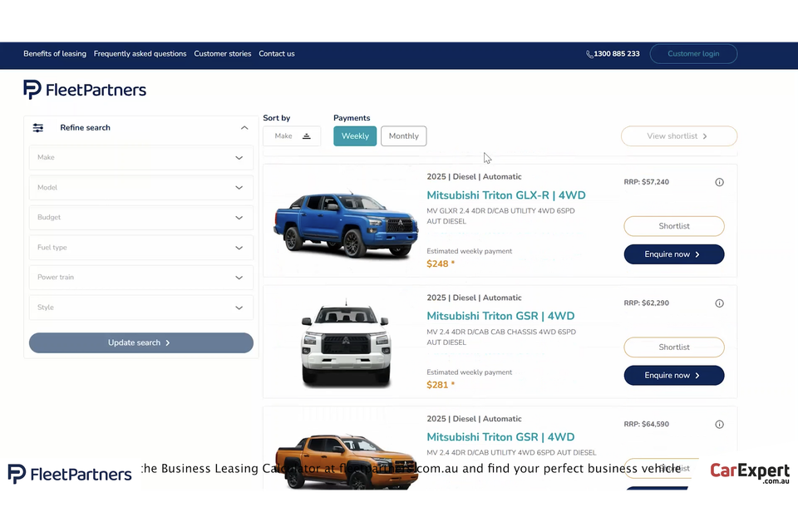This screenshot has height=532, width=798.
Task: Click the sort order icon beside Make
Action: point(306,136)
